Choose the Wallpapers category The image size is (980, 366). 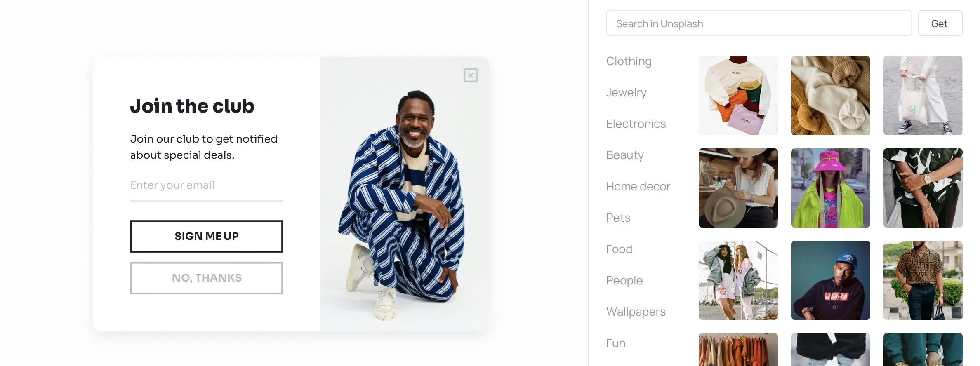tap(636, 312)
